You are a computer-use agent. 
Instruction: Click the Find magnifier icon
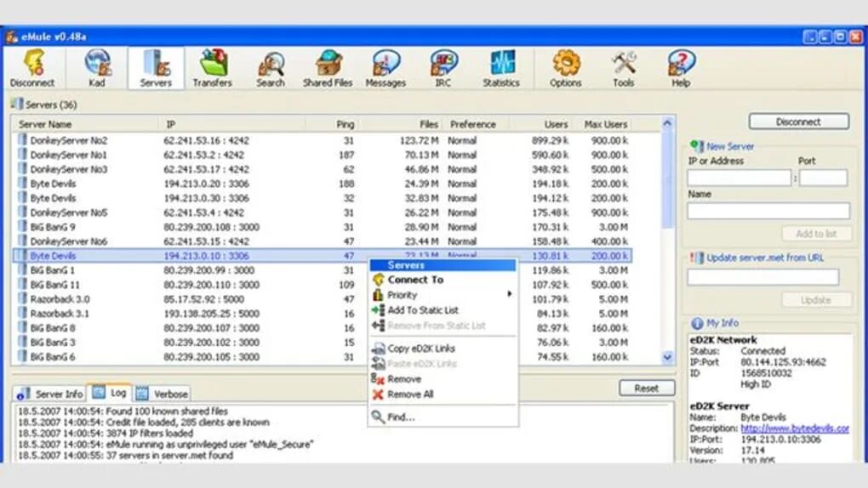[378, 417]
